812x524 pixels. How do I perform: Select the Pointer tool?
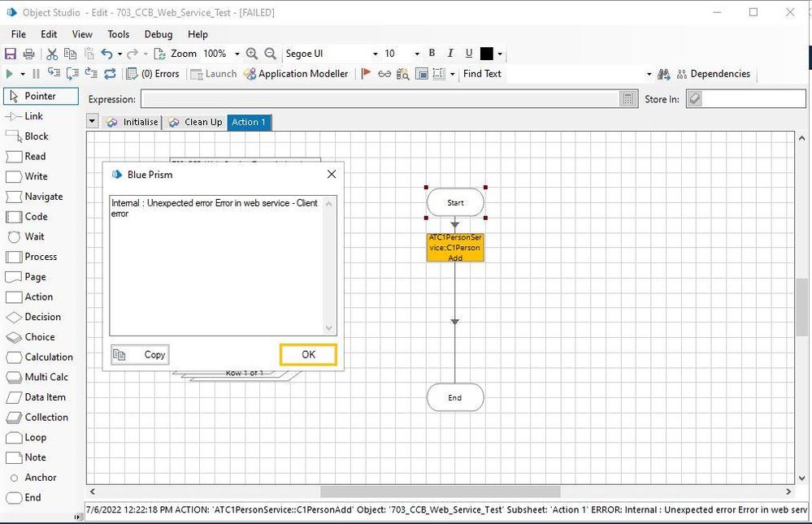coord(41,97)
